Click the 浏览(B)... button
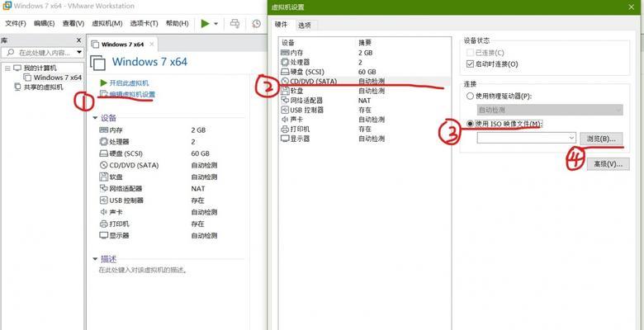The width and height of the screenshot is (644, 330). [x=601, y=139]
